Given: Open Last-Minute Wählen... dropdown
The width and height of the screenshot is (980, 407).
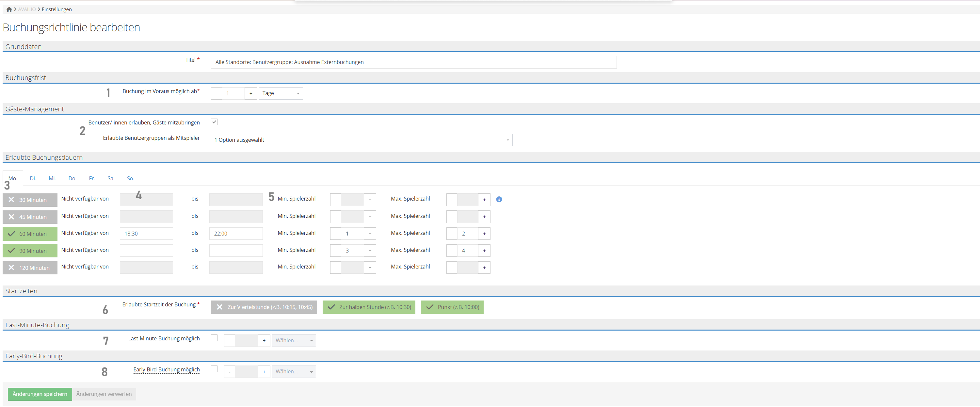Looking at the screenshot, I should tap(293, 340).
